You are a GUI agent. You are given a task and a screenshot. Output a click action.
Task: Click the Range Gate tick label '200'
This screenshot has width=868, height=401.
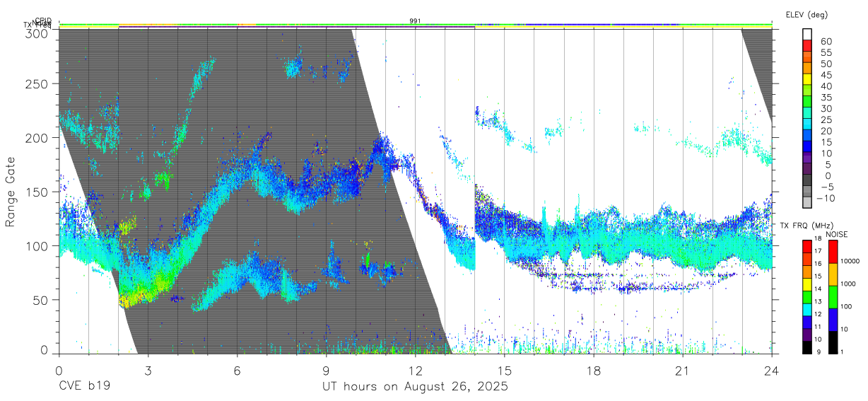coord(38,138)
